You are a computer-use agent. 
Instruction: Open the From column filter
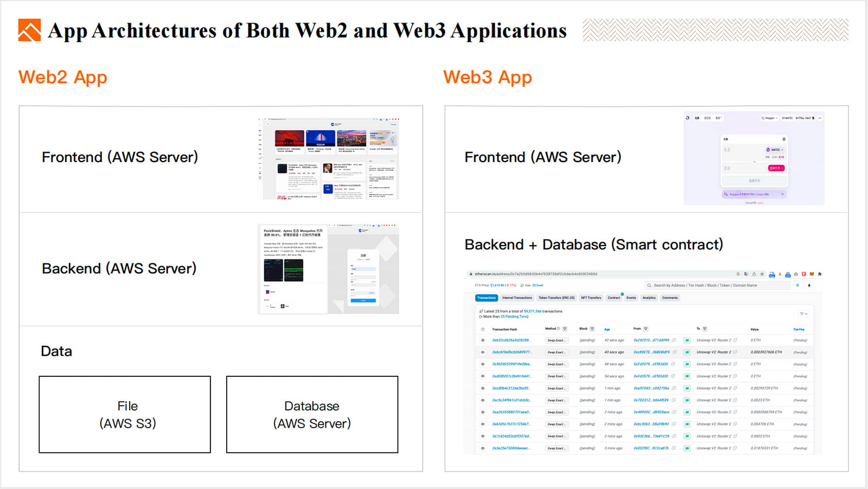coord(646,329)
